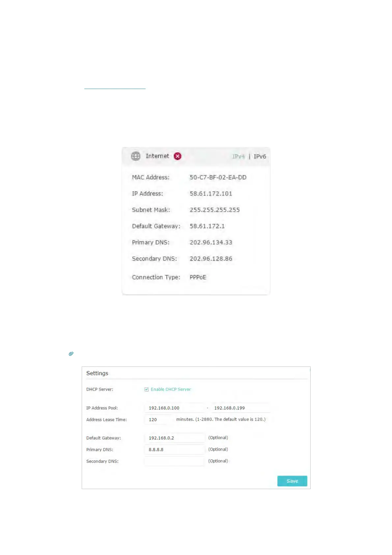Click the IP Address Pool end field
The height and width of the screenshot is (555, 392).
[x=240, y=408]
